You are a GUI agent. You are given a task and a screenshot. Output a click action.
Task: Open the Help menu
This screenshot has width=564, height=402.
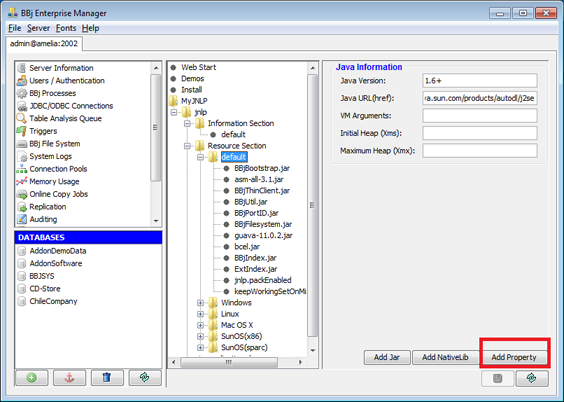click(90, 28)
